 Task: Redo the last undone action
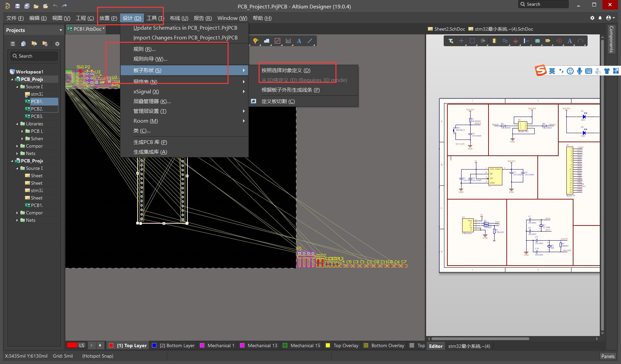(x=65, y=6)
